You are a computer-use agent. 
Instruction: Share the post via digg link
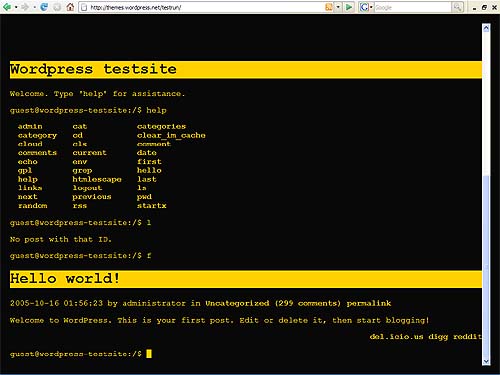pyautogui.click(x=438, y=337)
